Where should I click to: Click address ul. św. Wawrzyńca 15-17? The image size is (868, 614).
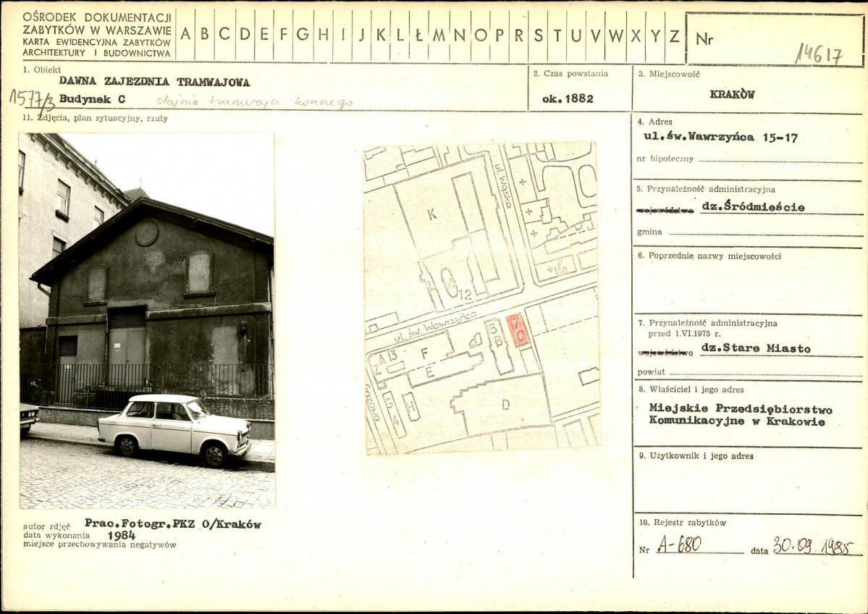(x=721, y=138)
